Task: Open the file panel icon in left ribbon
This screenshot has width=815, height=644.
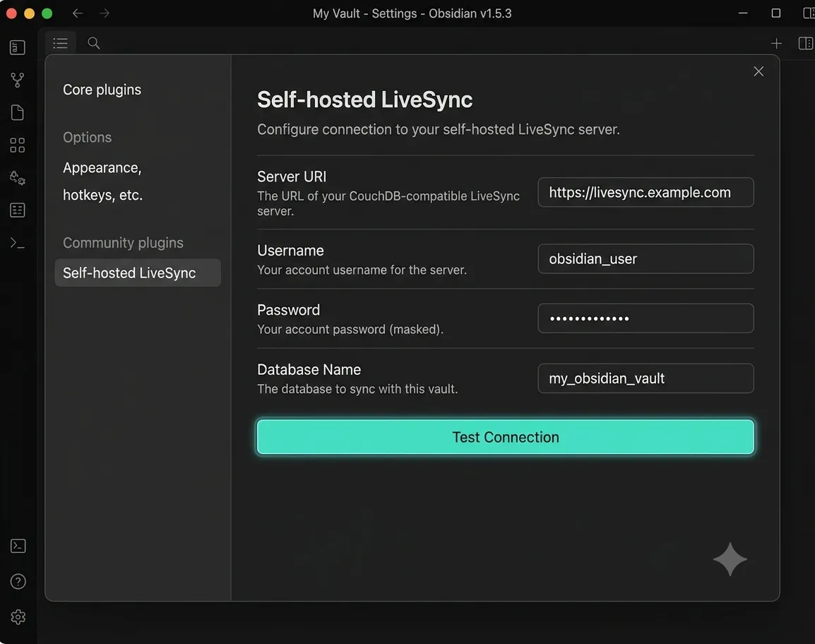Action: pyautogui.click(x=17, y=47)
